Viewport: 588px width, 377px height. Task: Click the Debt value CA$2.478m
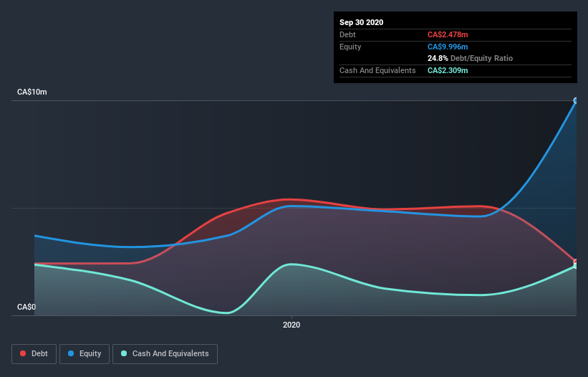(x=448, y=34)
